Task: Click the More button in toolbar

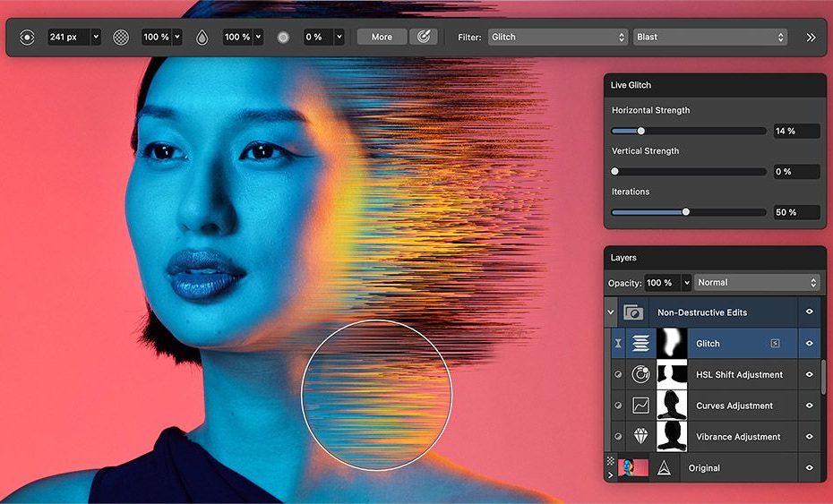Action: (x=382, y=38)
